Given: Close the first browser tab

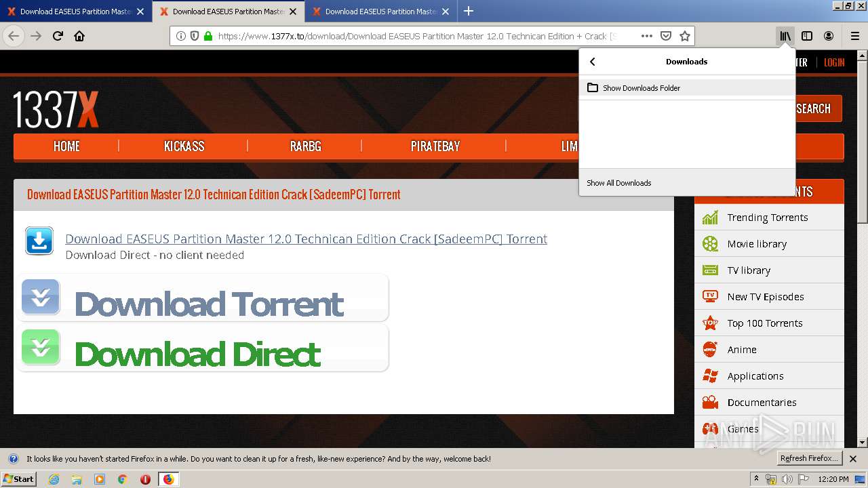Looking at the screenshot, I should pos(140,12).
